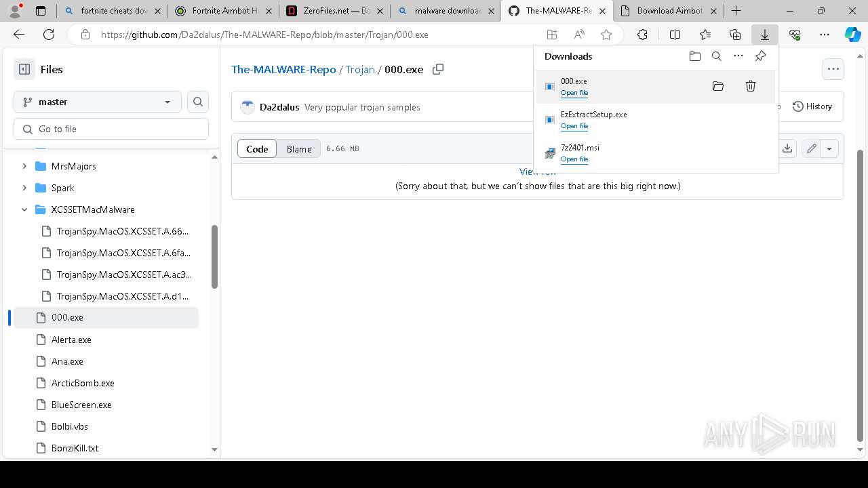Add page to favorites star icon

click(606, 35)
